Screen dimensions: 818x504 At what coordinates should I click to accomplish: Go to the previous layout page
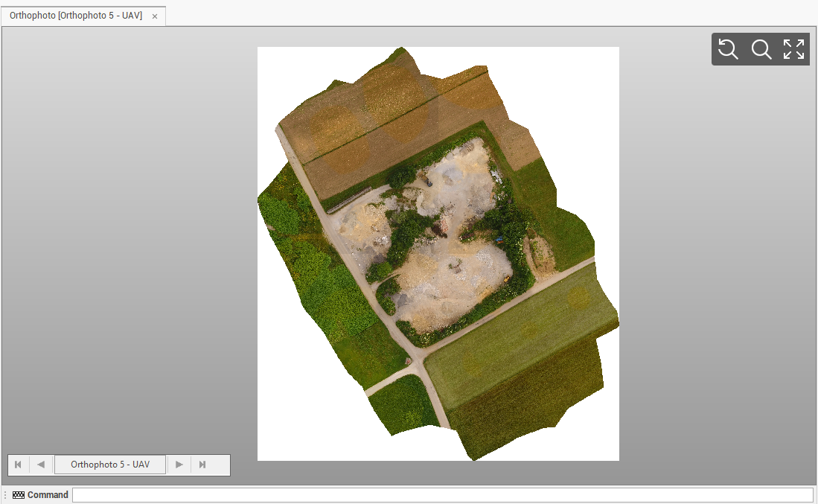(x=41, y=465)
